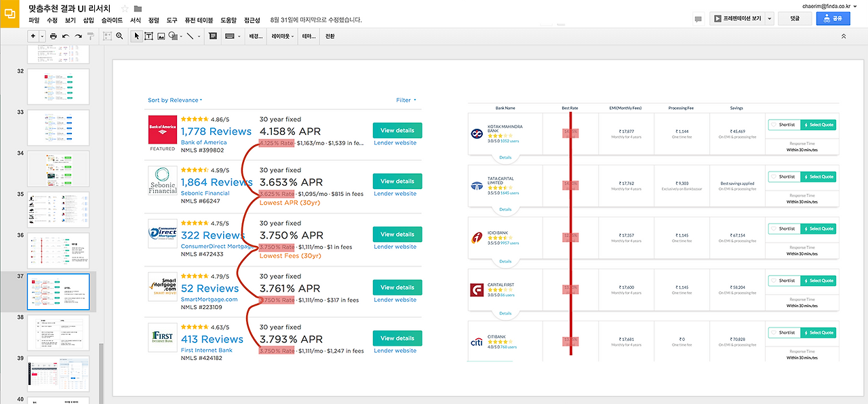Click the 전환 transition button

(x=330, y=36)
